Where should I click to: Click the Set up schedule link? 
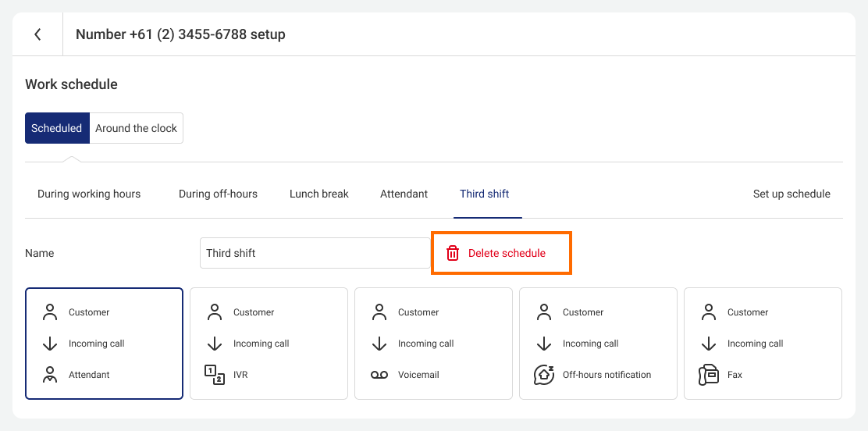(792, 194)
